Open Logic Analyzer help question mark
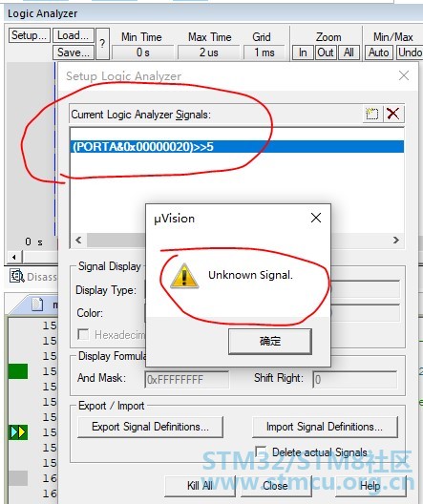 [102, 44]
